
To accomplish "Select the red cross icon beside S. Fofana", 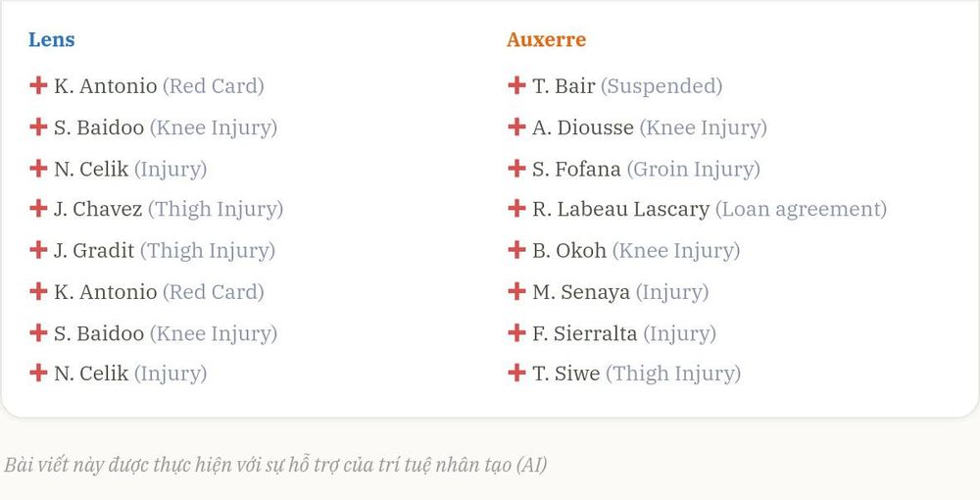I will [x=516, y=168].
